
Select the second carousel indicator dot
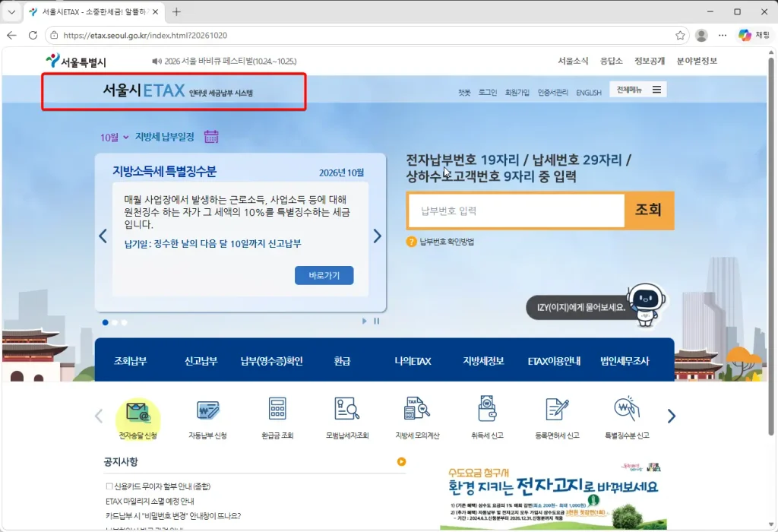click(x=115, y=322)
